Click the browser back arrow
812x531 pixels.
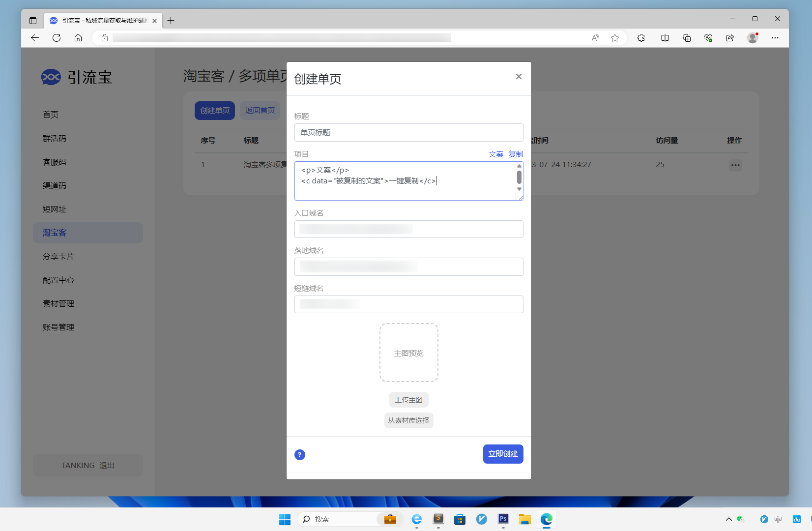(x=35, y=38)
